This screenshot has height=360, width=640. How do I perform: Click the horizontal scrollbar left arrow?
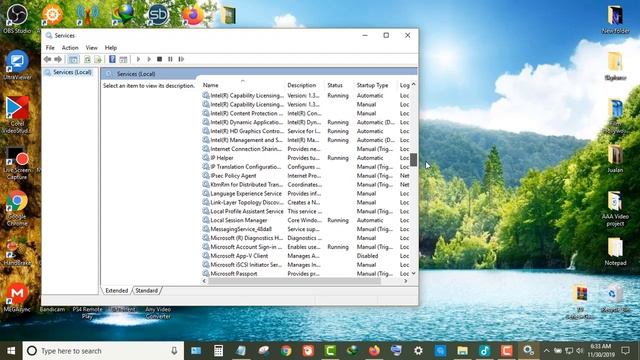pyautogui.click(x=204, y=281)
